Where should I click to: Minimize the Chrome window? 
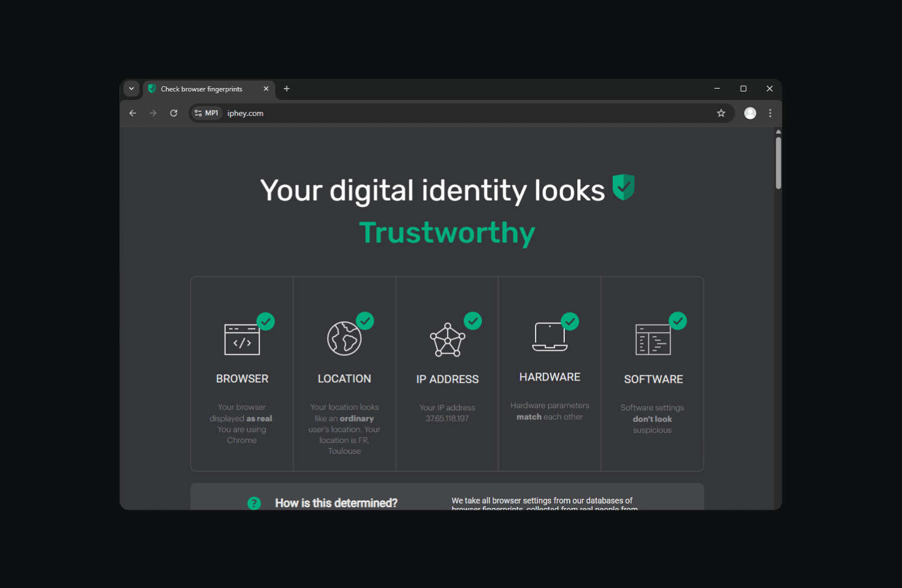pos(717,89)
